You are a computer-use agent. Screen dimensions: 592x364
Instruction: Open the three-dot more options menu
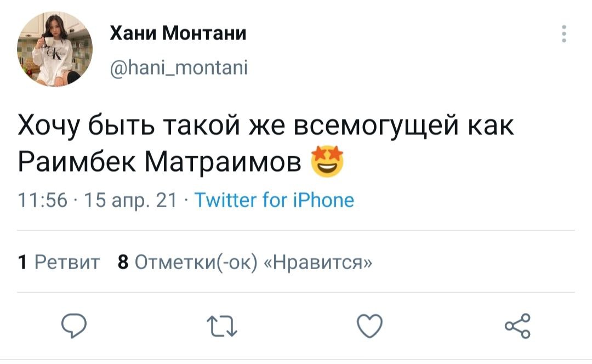pos(564,35)
